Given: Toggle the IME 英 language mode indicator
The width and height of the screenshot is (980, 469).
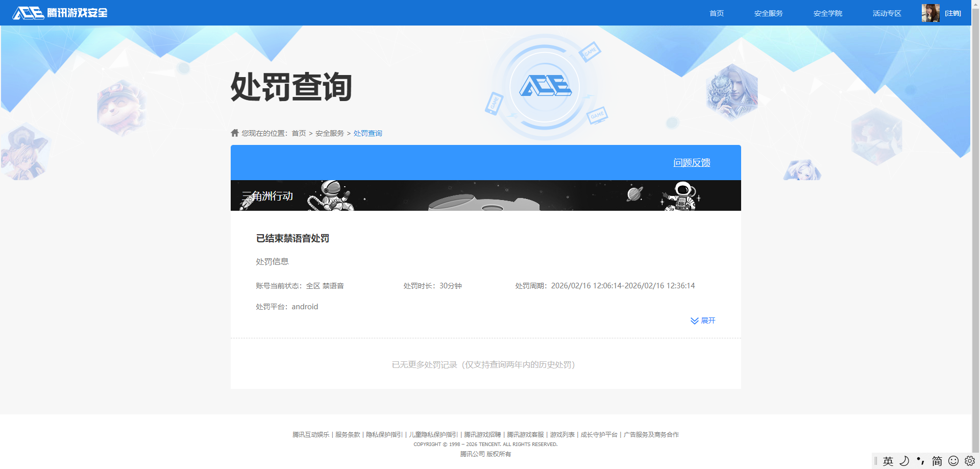Looking at the screenshot, I should (888, 461).
